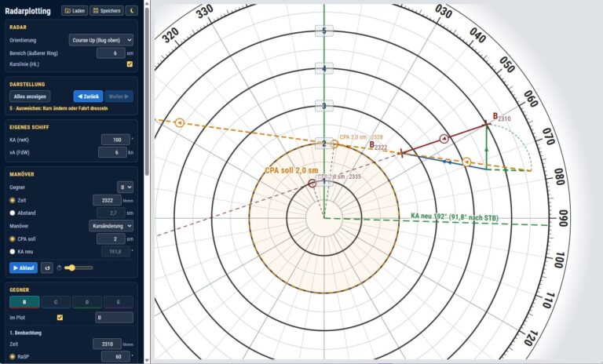Click the left panel's vertical scrollbar
This screenshot has height=364, width=603.
coord(147,93)
